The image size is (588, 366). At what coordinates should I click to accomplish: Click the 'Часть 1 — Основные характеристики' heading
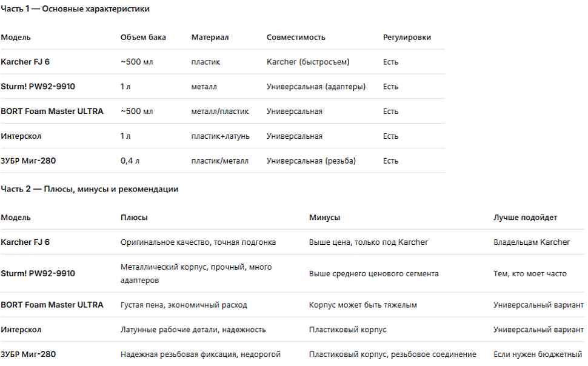75,8
